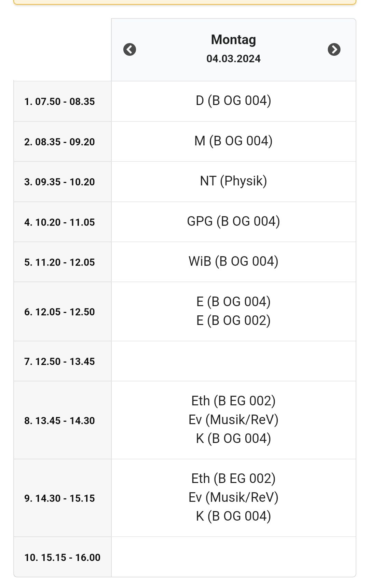The height and width of the screenshot is (588, 369).
Task: Click the GPG (B OG 004) lesson
Action: (x=233, y=221)
